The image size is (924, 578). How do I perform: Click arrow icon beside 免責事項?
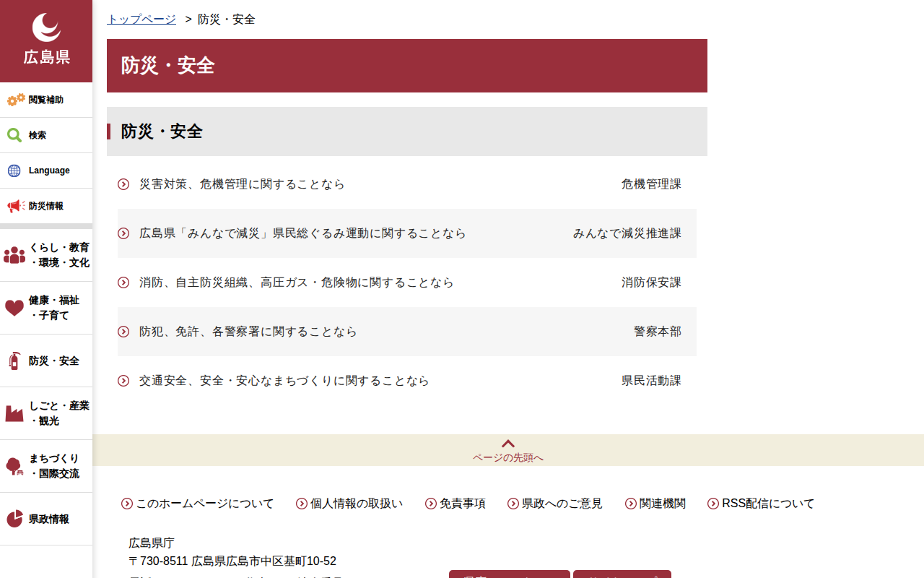click(431, 504)
